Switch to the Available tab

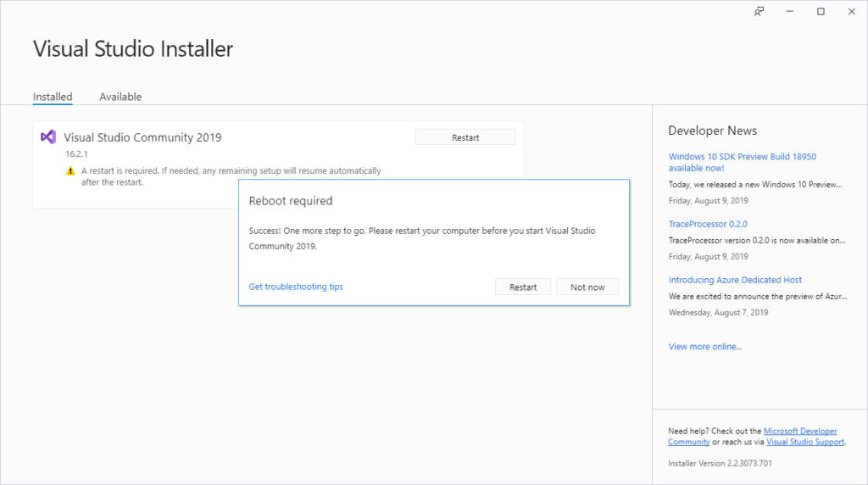pos(120,97)
